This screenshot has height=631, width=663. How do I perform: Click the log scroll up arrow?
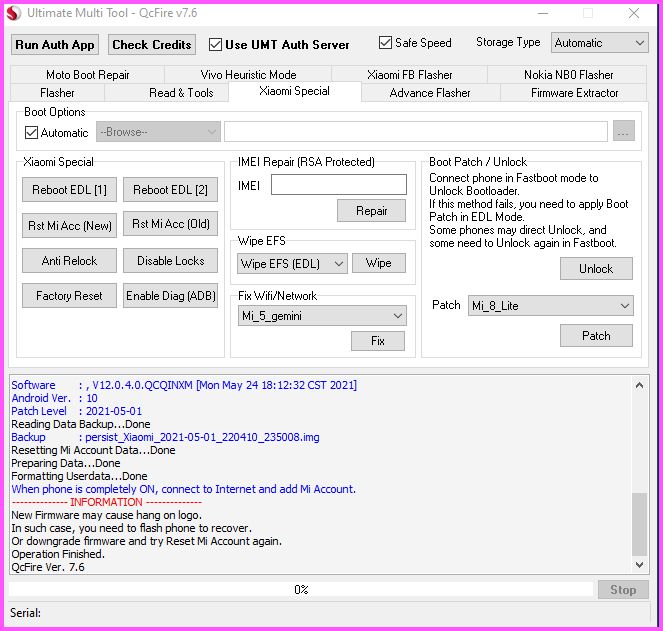click(639, 385)
